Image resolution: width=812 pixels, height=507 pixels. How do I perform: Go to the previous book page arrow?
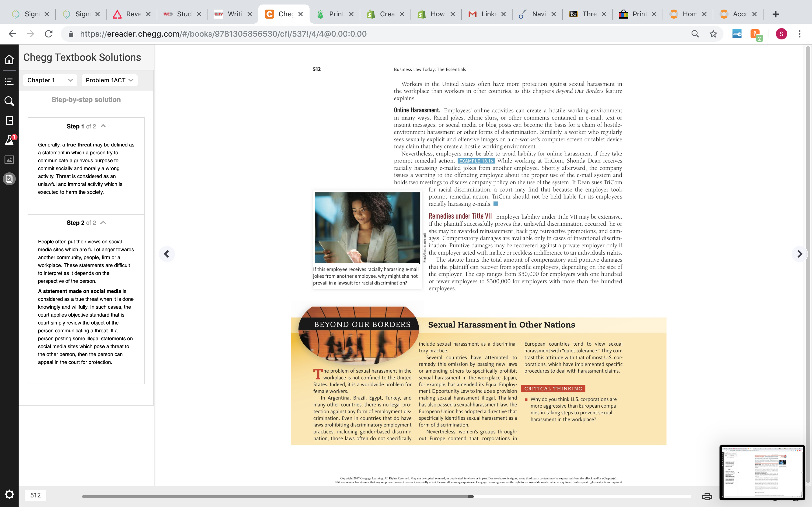pyautogui.click(x=167, y=254)
